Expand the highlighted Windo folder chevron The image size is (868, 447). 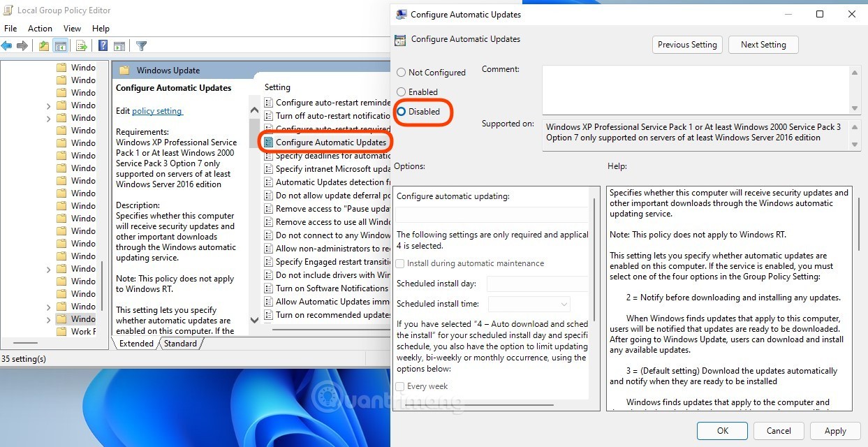click(x=48, y=319)
